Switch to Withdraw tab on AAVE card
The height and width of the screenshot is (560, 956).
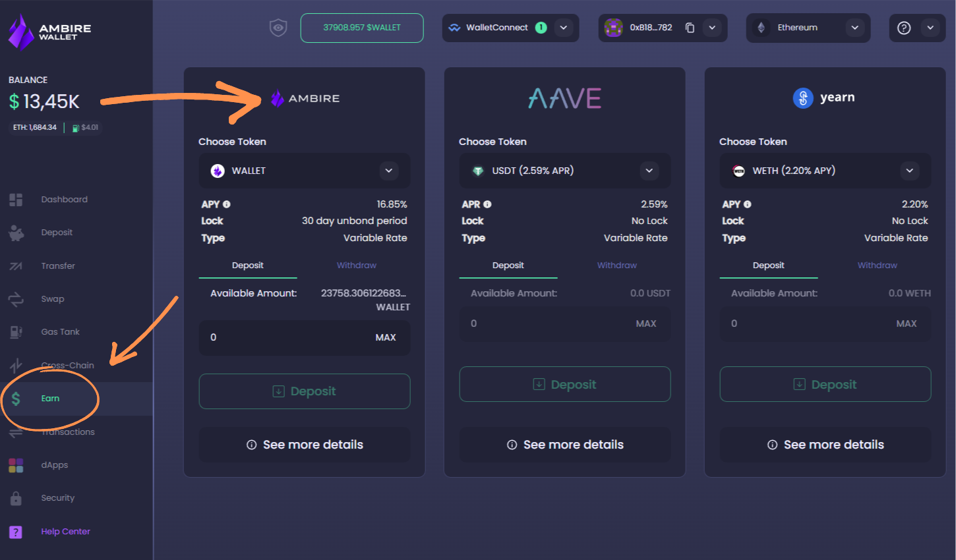click(x=617, y=266)
